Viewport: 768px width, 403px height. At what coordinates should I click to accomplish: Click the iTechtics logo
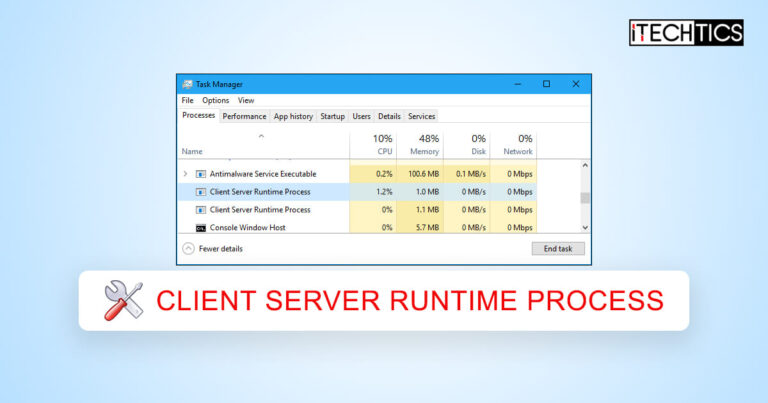click(685, 32)
